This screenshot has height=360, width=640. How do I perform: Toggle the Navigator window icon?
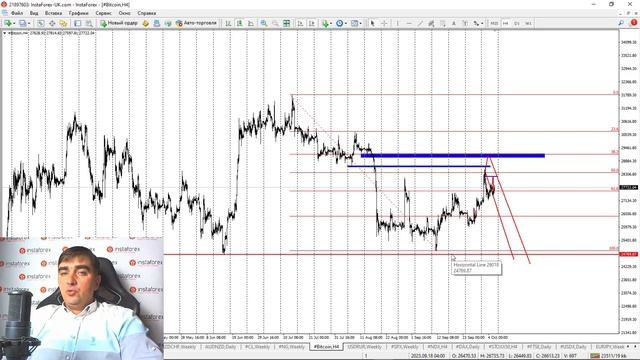pos(63,23)
